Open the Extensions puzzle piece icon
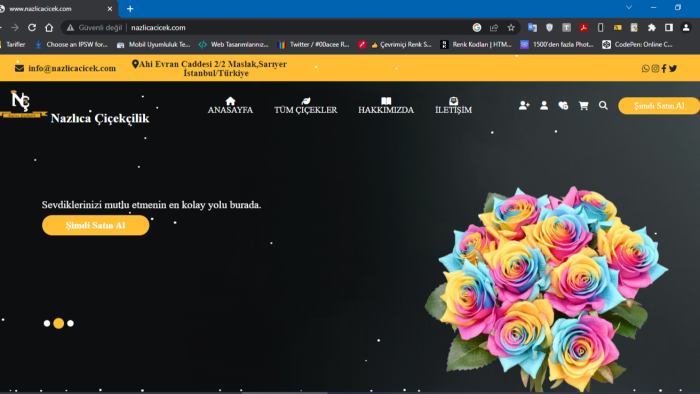The width and height of the screenshot is (700, 394). (652, 28)
